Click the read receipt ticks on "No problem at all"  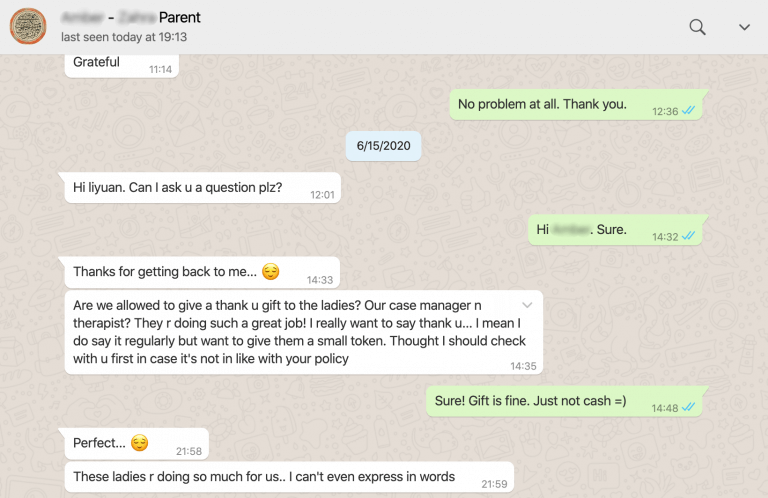[688, 111]
